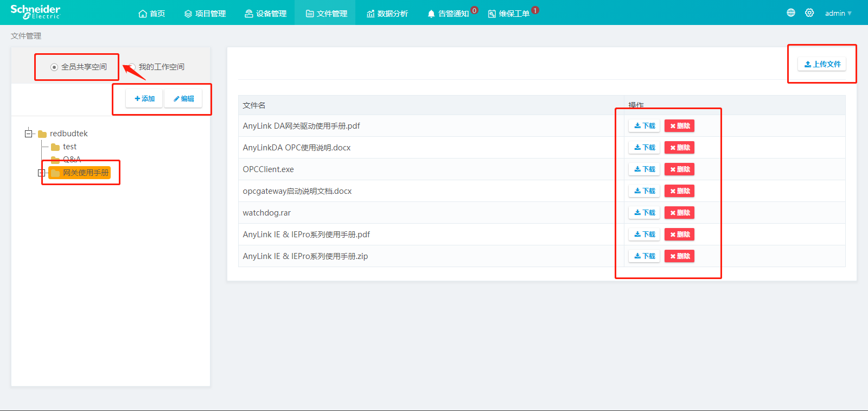Delete OPCClient.exe file
Viewport: 868px width, 411px height.
(680, 169)
